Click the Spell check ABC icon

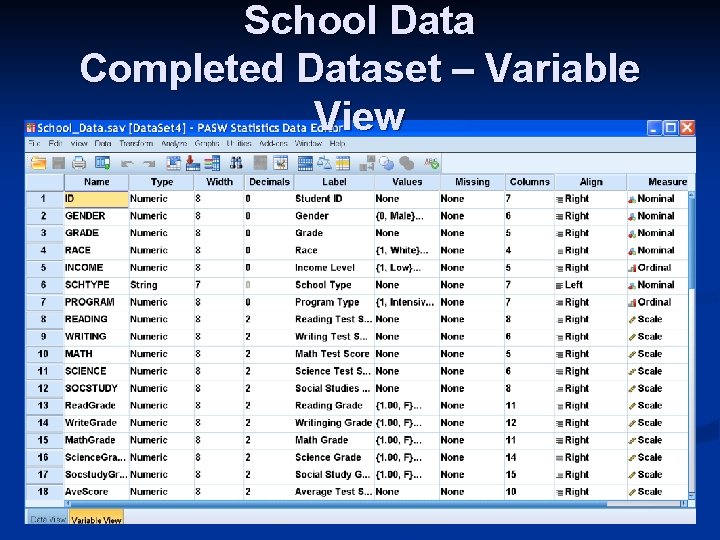pos(431,163)
